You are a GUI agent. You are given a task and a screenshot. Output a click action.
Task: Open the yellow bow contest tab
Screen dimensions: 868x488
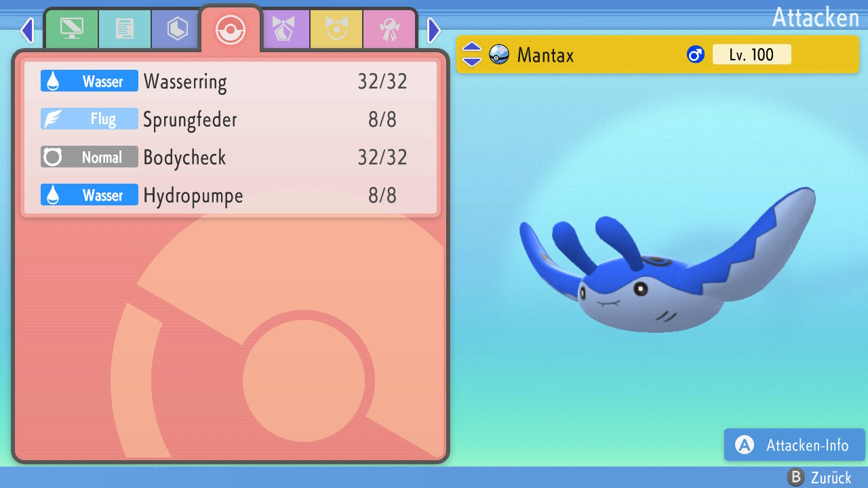pyautogui.click(x=336, y=29)
